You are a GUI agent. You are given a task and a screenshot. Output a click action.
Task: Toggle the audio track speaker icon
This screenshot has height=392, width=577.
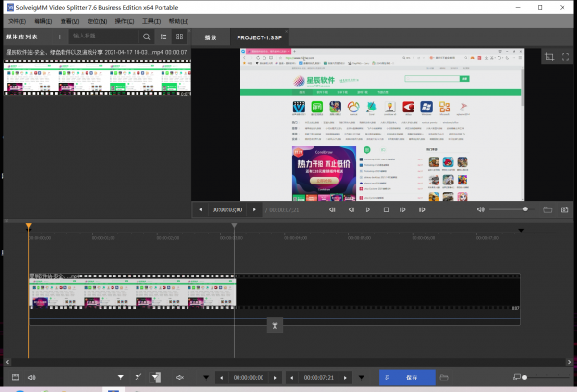pos(32,378)
